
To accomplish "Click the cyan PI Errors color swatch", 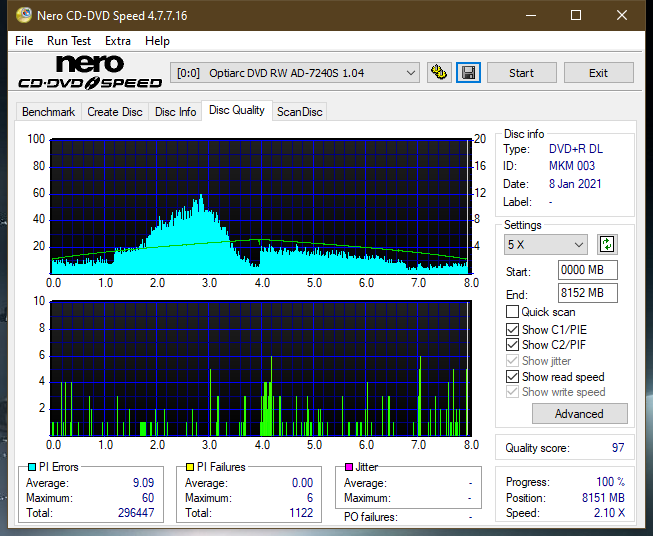I will tap(32, 467).
